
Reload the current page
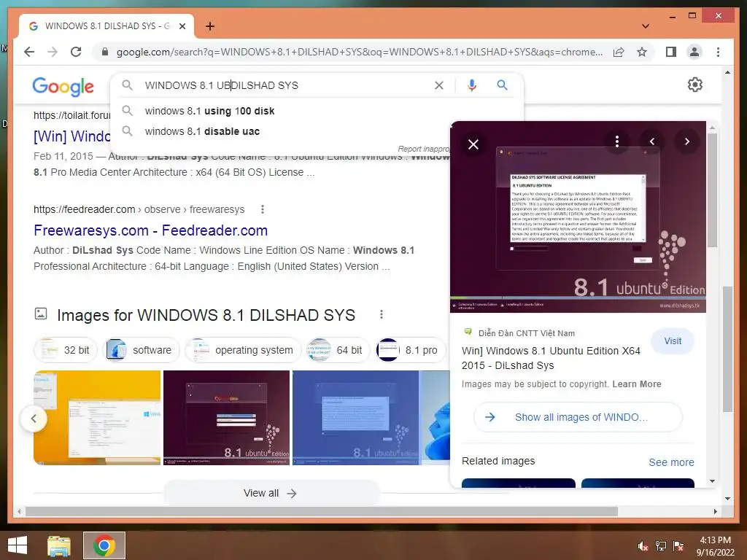pos(76,52)
